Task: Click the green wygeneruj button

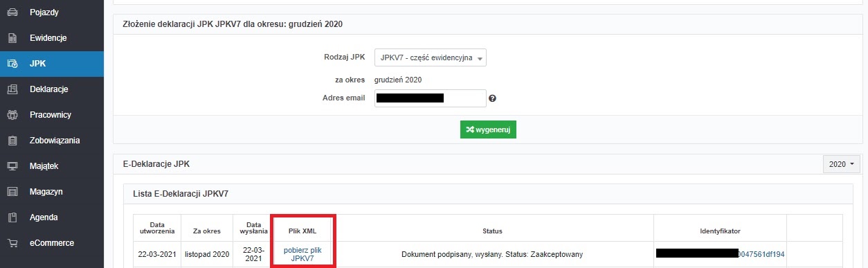Action: [488, 129]
